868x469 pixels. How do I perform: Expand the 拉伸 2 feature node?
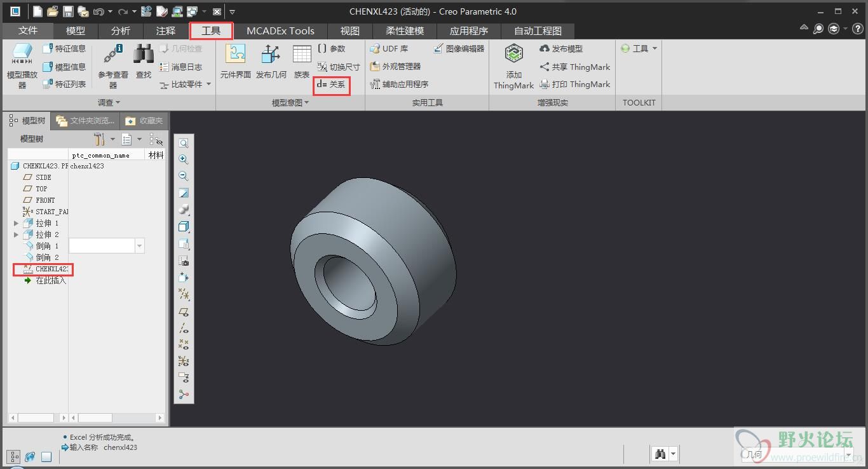click(16, 234)
